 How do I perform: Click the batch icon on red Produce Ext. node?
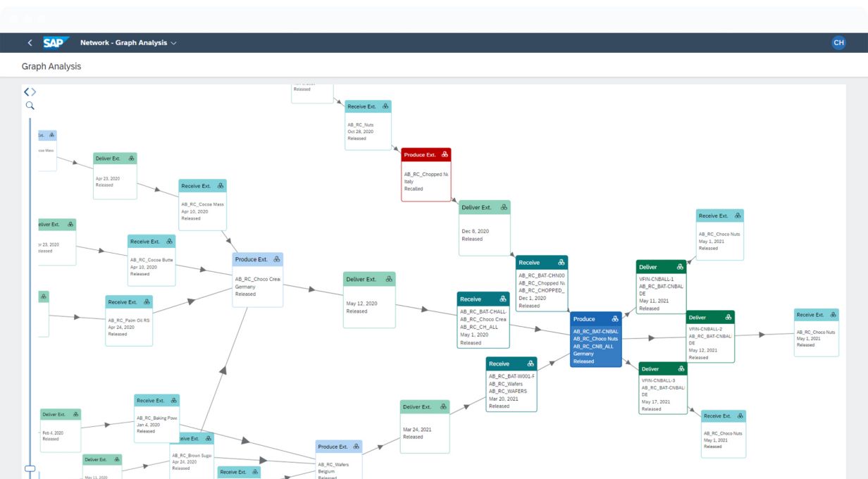pos(445,155)
